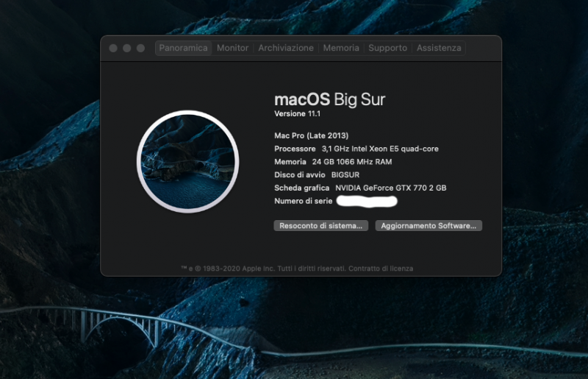Open the Contratto di licenza link
The image size is (588, 379).
[x=381, y=269]
